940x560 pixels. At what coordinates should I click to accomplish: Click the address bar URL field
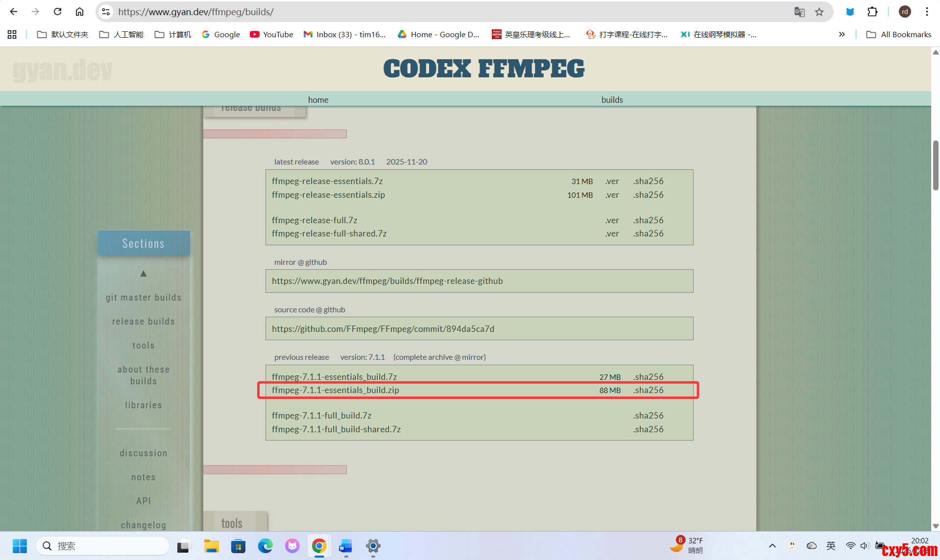tap(451, 12)
